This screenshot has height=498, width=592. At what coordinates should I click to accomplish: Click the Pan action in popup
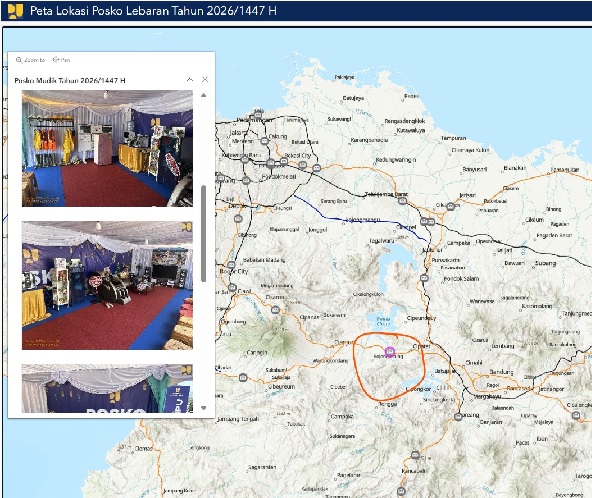pos(61,60)
